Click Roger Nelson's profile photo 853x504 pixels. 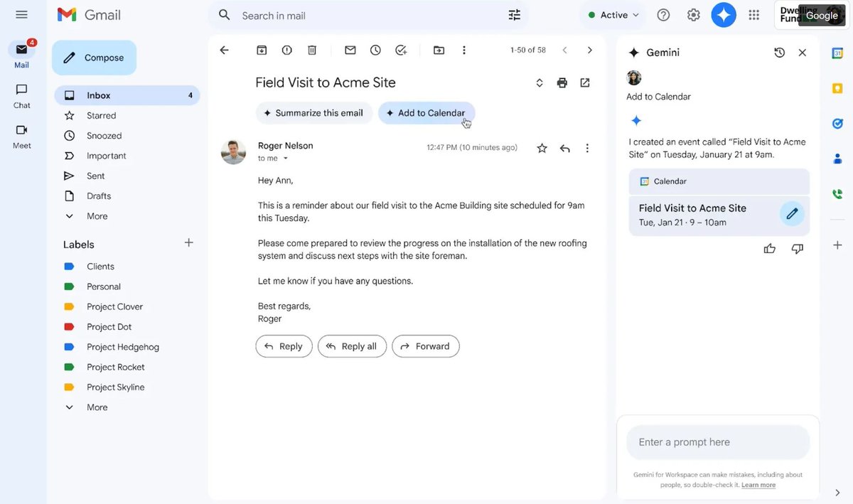click(233, 152)
